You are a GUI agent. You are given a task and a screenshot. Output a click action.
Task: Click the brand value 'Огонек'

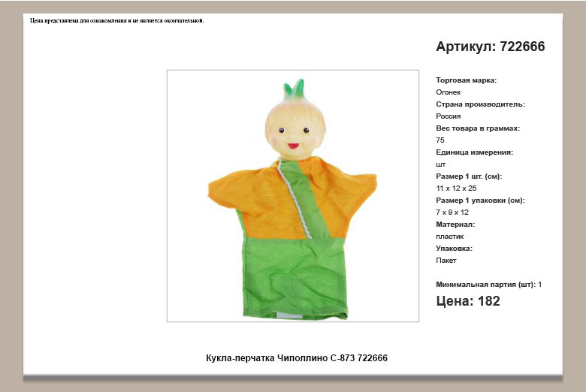[x=448, y=92]
